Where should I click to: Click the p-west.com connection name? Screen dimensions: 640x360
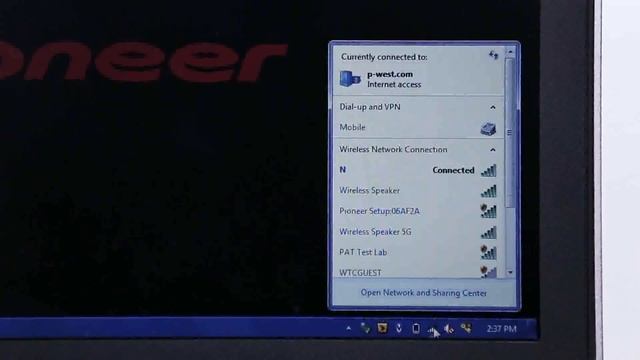[390, 74]
